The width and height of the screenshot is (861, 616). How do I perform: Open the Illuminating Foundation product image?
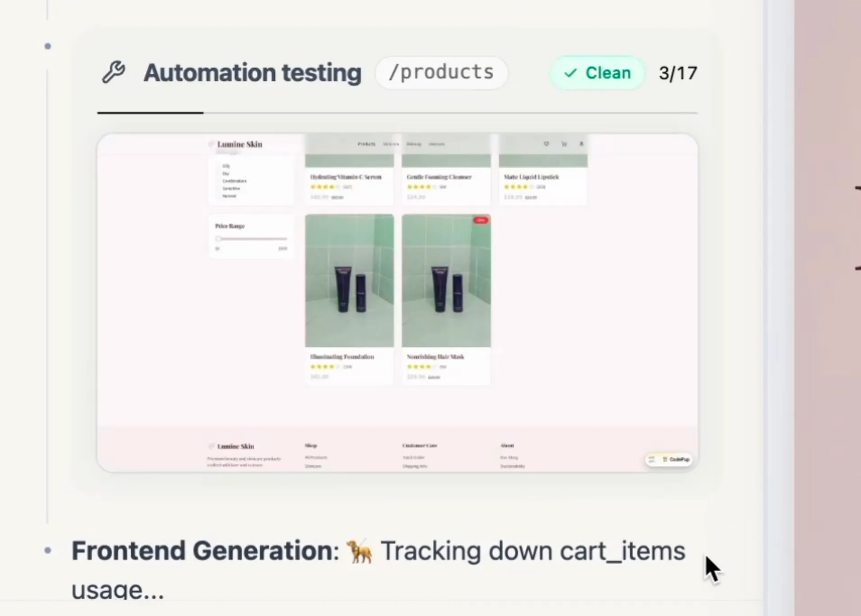coord(349,280)
